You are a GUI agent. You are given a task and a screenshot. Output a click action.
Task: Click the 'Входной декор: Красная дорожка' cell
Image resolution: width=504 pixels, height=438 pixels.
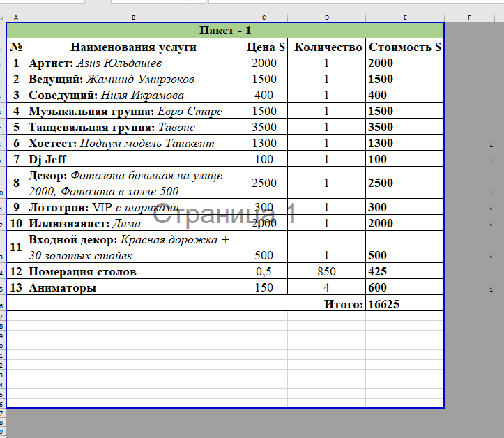click(x=133, y=247)
